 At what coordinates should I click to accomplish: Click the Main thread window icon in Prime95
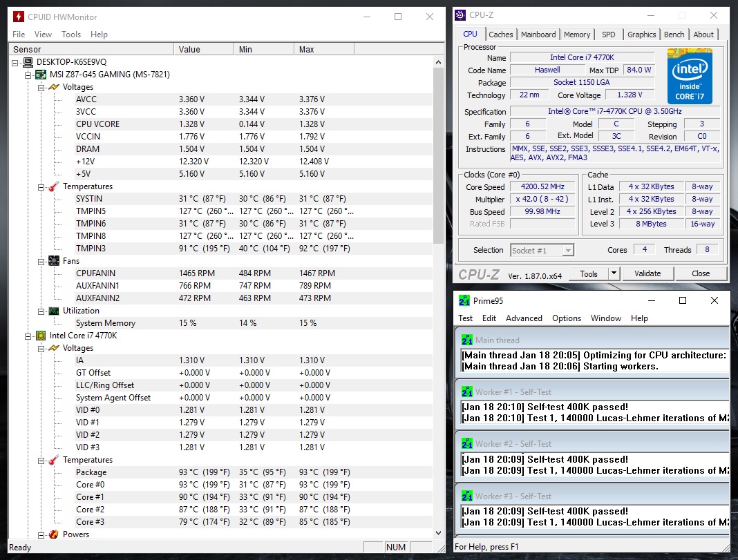(467, 340)
